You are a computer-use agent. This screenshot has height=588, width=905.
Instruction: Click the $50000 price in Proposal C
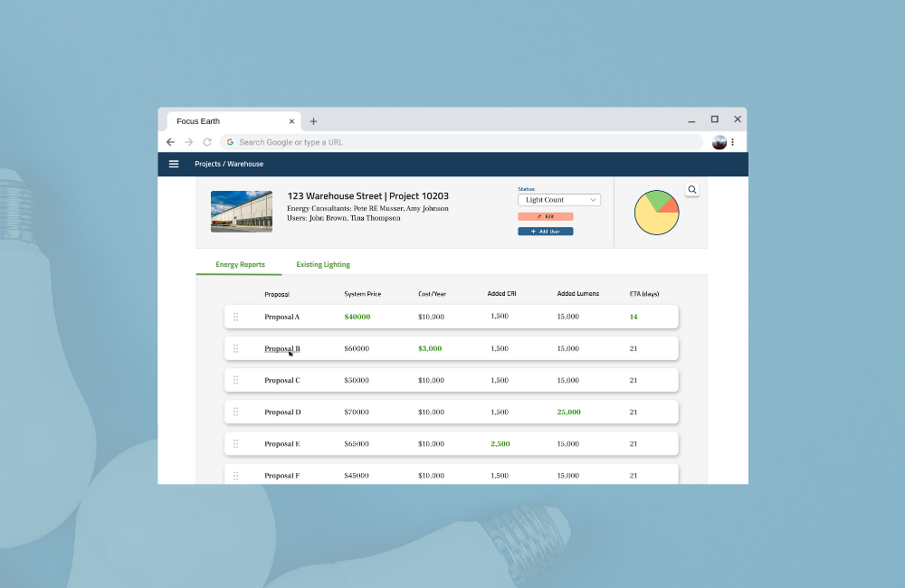[357, 380]
